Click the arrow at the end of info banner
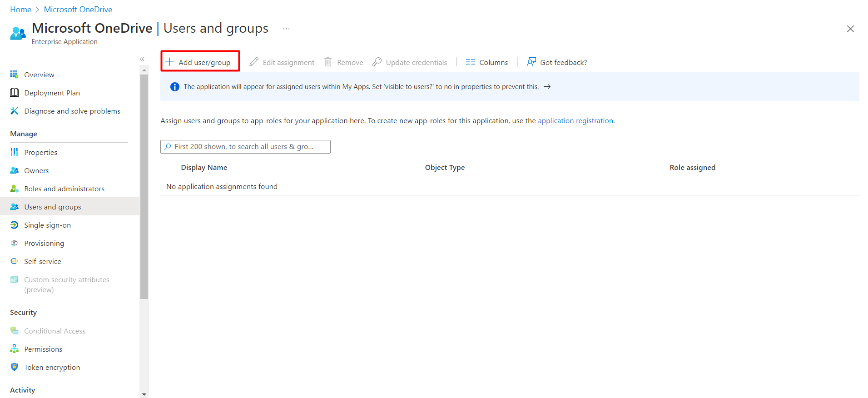 click(547, 86)
